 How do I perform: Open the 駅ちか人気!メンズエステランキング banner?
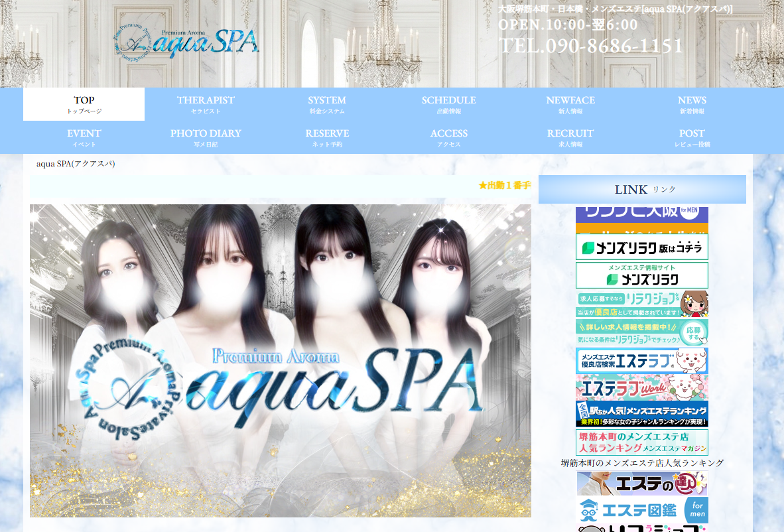coord(642,414)
